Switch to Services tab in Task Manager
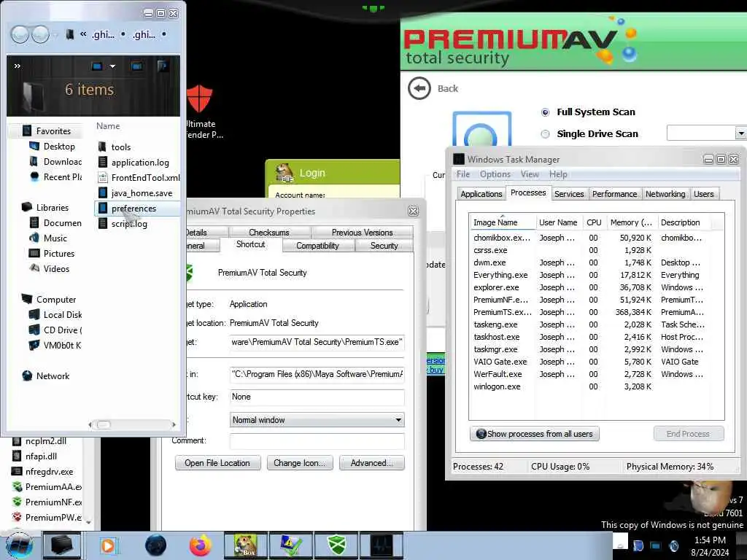The width and height of the screenshot is (747, 560). (x=569, y=194)
